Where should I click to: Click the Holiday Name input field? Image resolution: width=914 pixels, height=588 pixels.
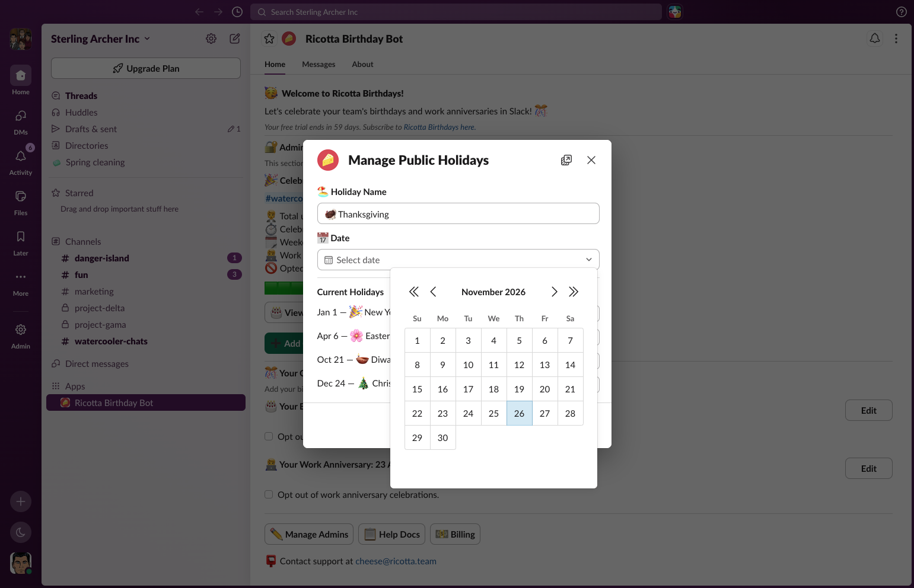(x=458, y=213)
